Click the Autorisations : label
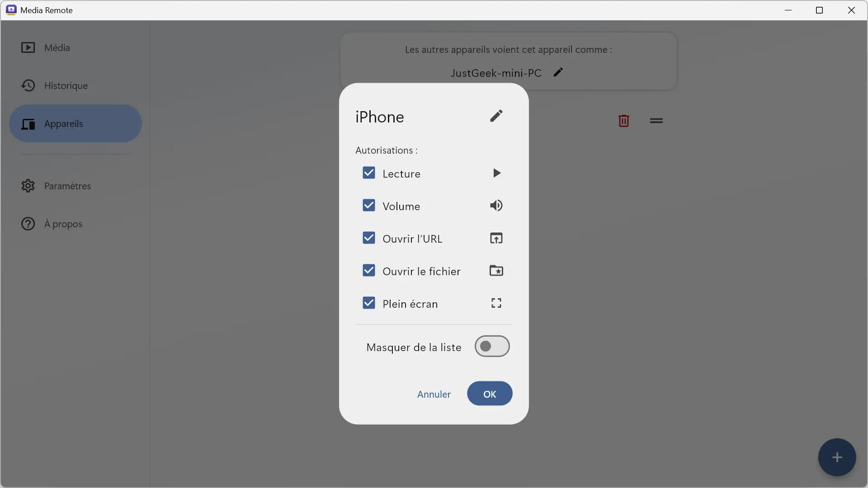 tap(387, 150)
